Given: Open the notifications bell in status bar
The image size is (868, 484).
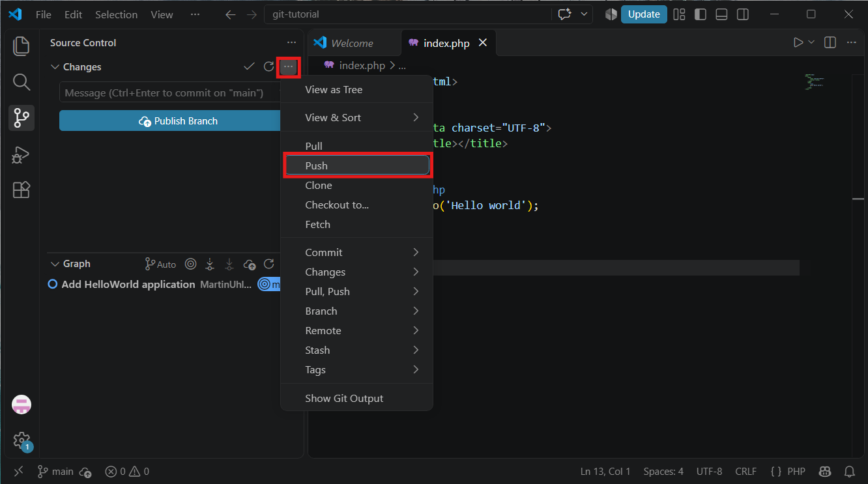Looking at the screenshot, I should coord(850,472).
